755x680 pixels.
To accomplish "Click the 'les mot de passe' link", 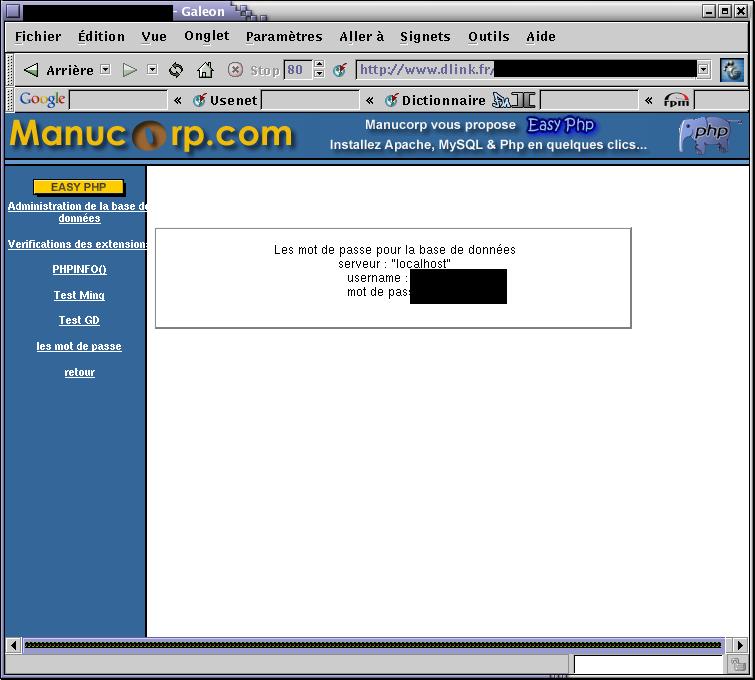I will (79, 346).
